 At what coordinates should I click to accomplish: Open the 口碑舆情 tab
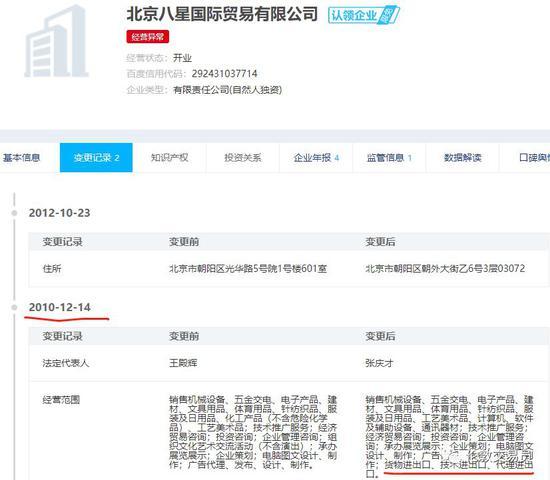pyautogui.click(x=525, y=158)
